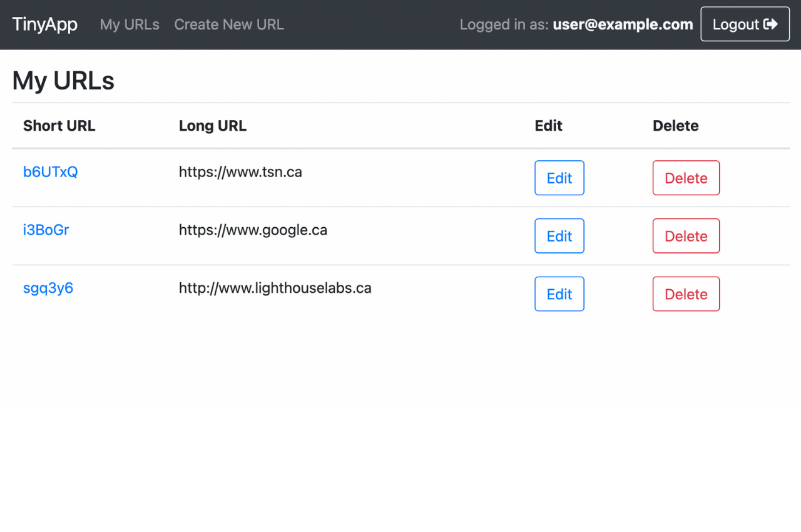Viewport: 801px width, 532px height.
Task: Edit the lighthouselabs.ca URL entry
Action: [559, 294]
